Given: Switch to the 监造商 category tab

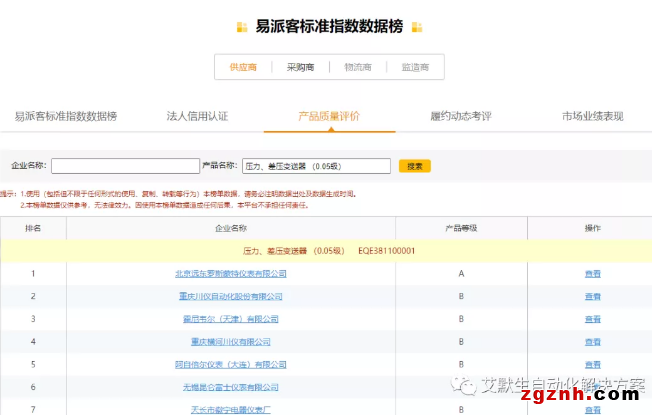Looking at the screenshot, I should coord(415,67).
